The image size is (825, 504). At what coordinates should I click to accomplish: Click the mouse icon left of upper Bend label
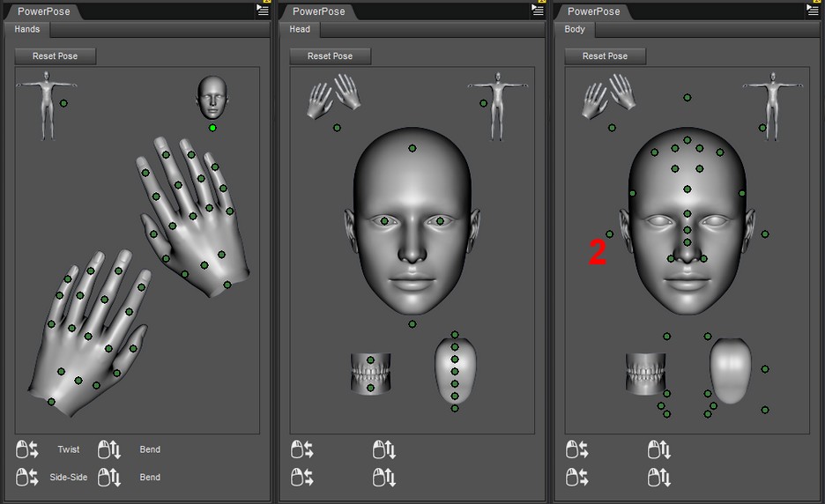(109, 450)
